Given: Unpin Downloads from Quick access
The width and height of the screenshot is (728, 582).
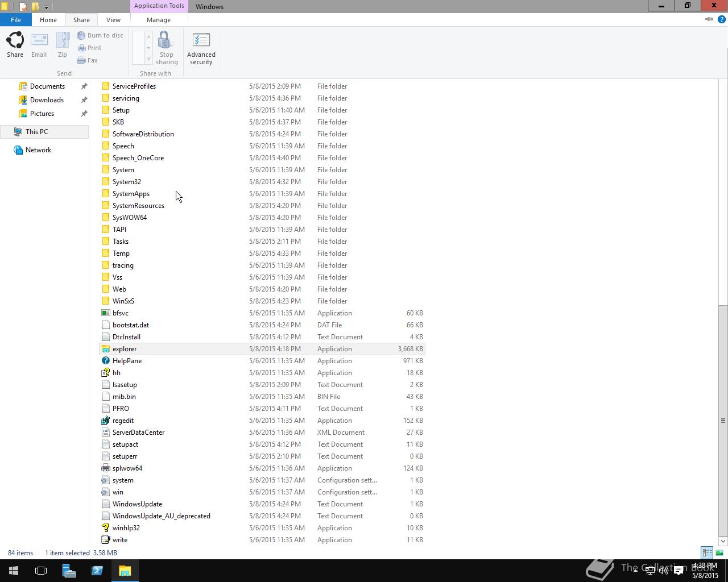Looking at the screenshot, I should 84,100.
